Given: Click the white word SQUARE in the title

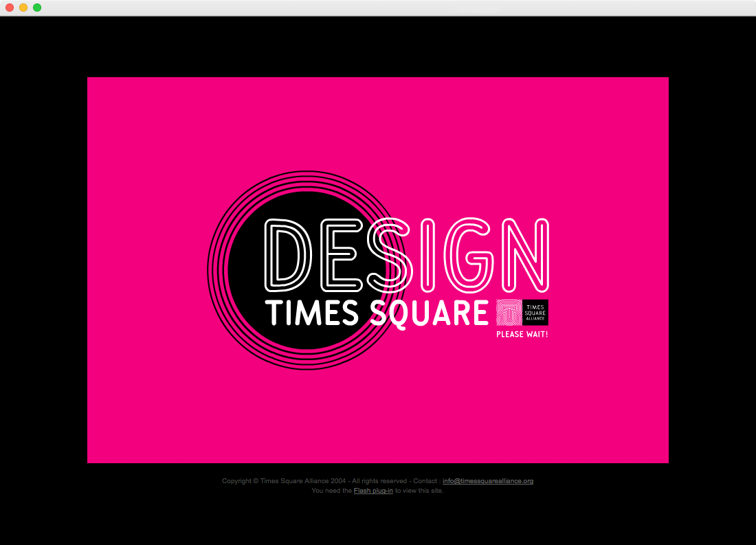Looking at the screenshot, I should tap(429, 313).
